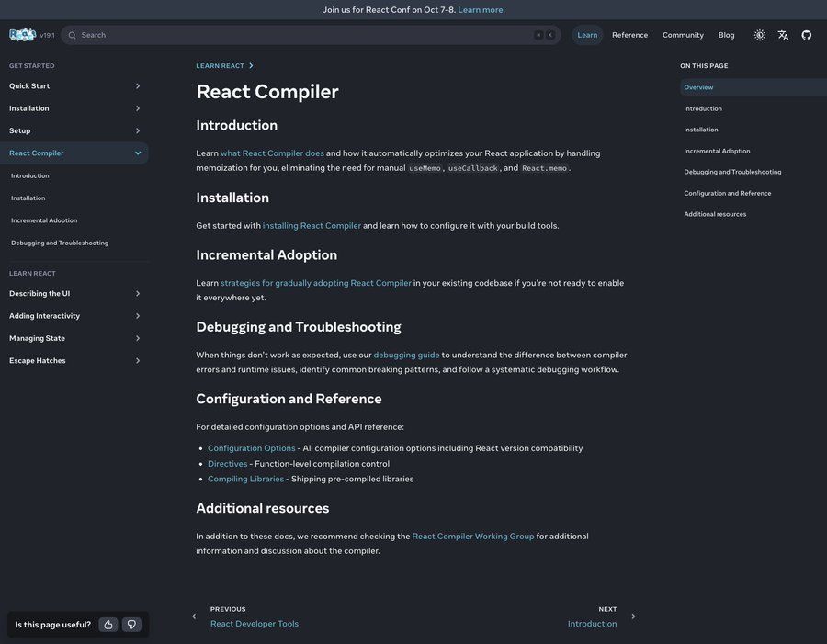The height and width of the screenshot is (644, 827).
Task: Click the Configuration and Reference heading
Action: (289, 399)
